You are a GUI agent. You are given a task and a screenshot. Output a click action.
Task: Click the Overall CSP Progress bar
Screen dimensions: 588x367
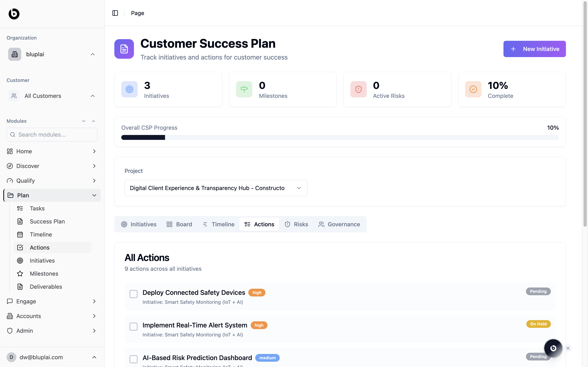tap(340, 137)
